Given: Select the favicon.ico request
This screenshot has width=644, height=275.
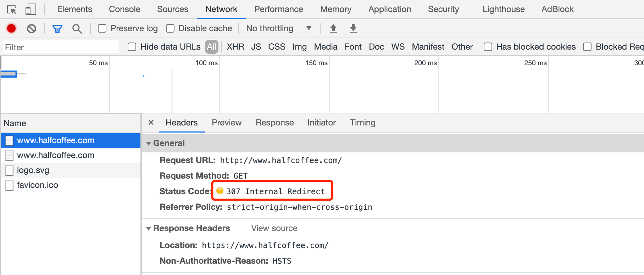Looking at the screenshot, I should pos(71,185).
